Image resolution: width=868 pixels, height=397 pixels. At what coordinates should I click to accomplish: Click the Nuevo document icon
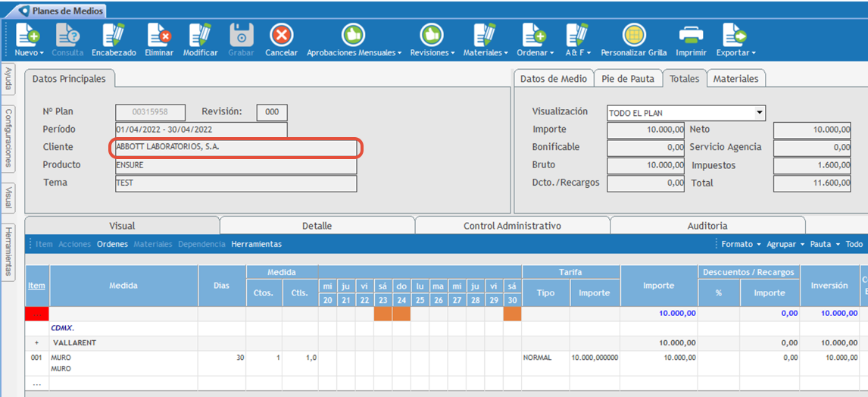coord(27,36)
